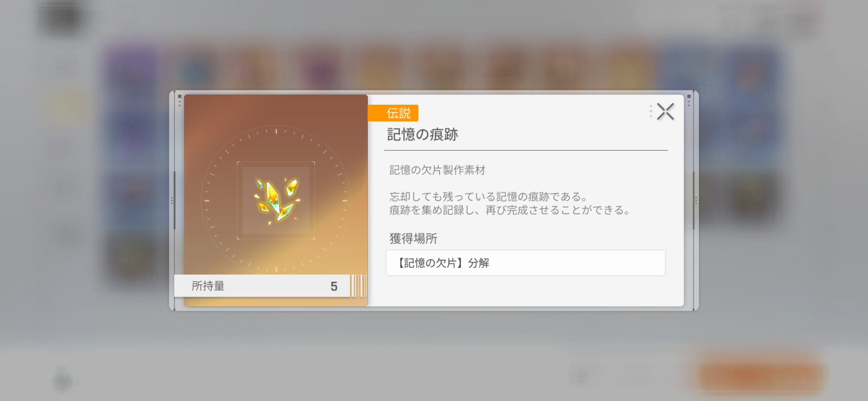
Task: Click the dotted handle on dialog's left edge
Action: pyautogui.click(x=172, y=200)
